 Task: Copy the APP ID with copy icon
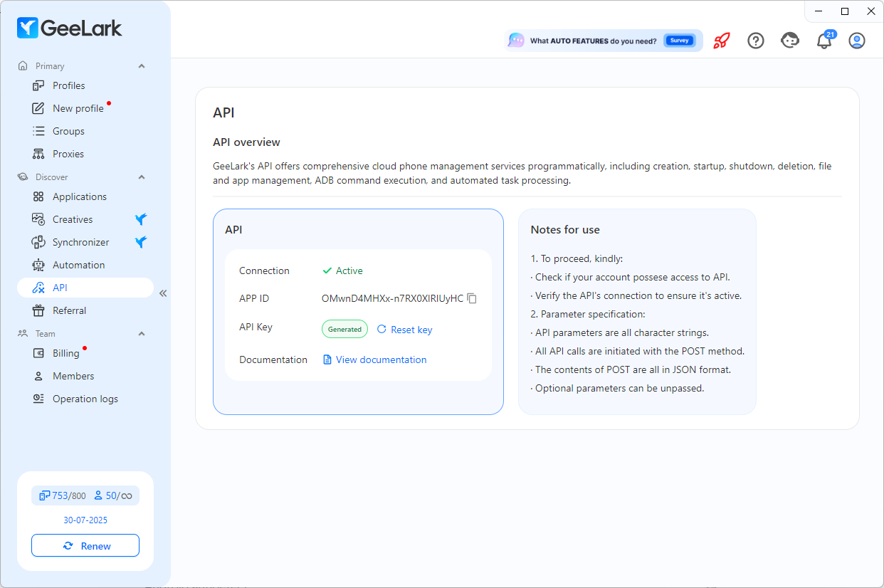pos(472,298)
